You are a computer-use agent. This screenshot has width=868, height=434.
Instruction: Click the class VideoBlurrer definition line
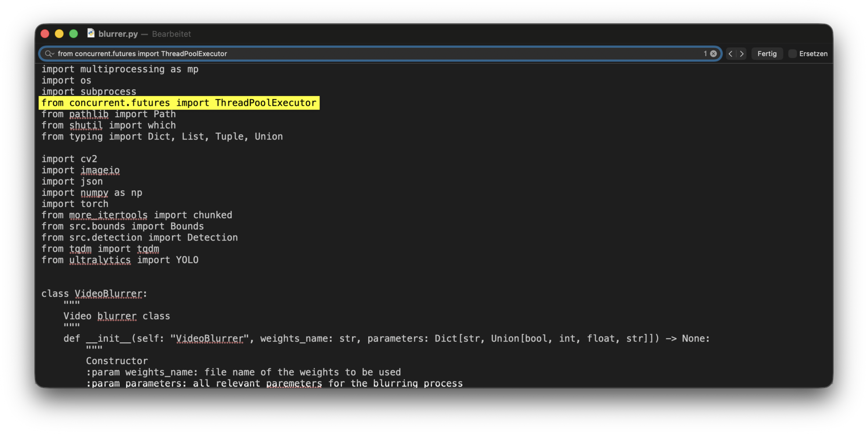coord(94,294)
